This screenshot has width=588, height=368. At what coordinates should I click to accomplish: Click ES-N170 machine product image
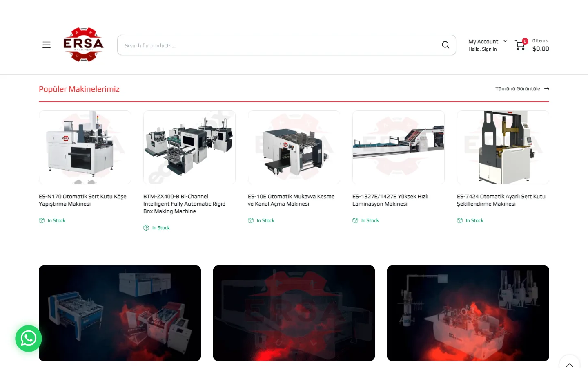click(x=85, y=147)
